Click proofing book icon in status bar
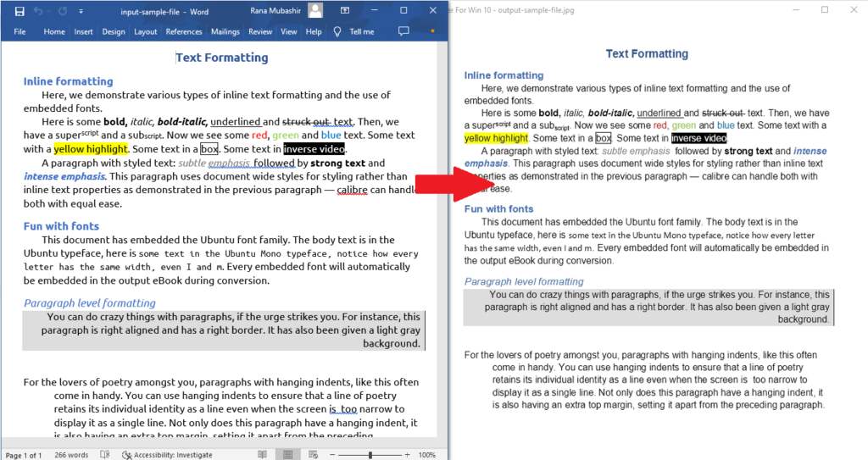 104,454
